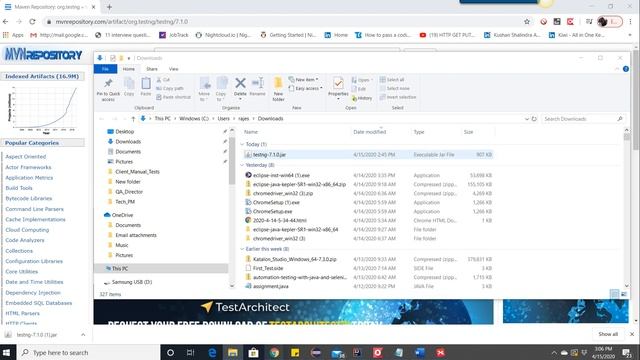640x360 pixels.
Task: Select the Maven Repository browser tab
Action: (49, 7)
